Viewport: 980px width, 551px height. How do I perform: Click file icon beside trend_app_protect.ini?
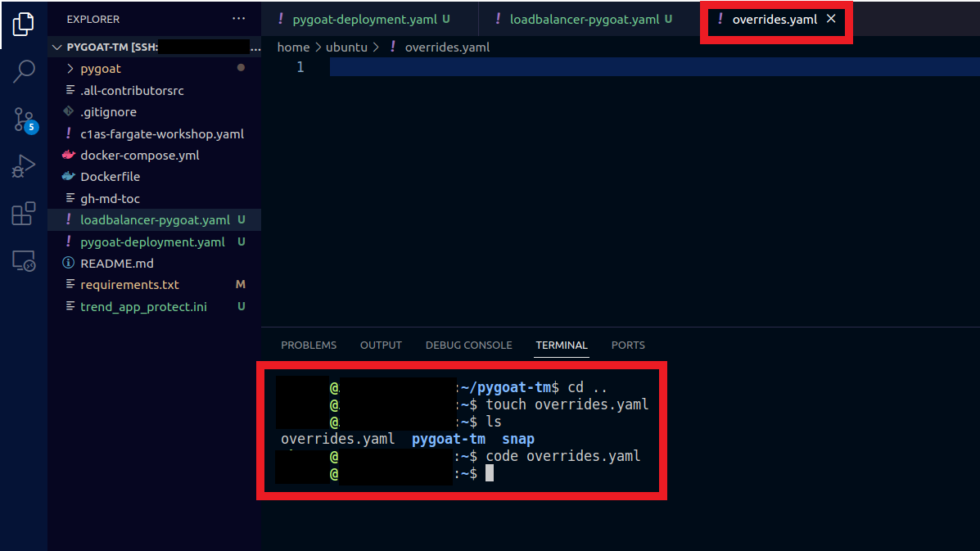pos(70,306)
